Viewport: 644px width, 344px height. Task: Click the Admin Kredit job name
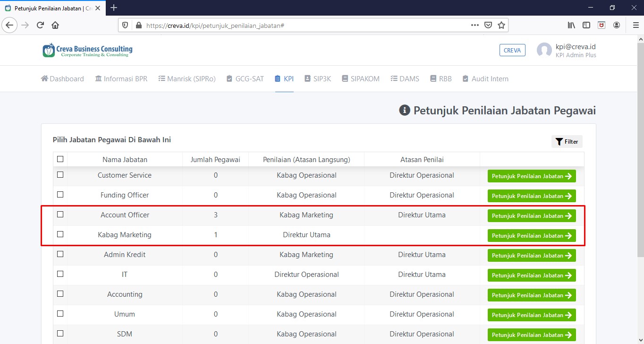(125, 255)
